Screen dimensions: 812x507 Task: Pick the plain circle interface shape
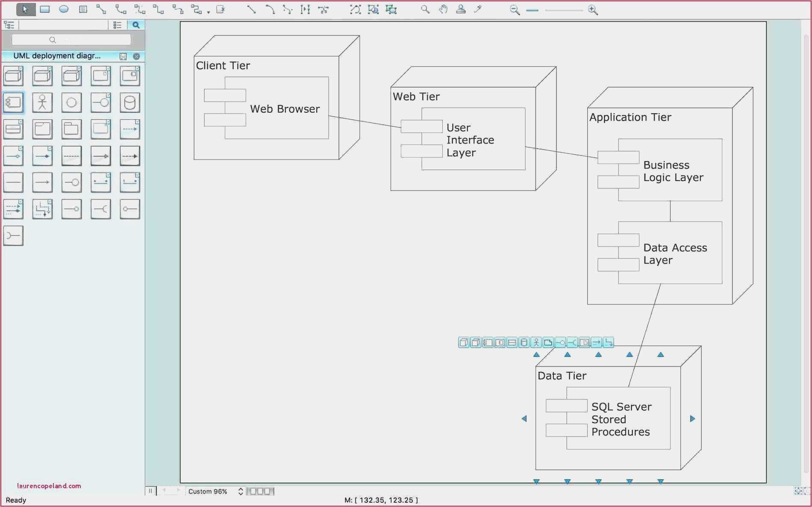71,103
